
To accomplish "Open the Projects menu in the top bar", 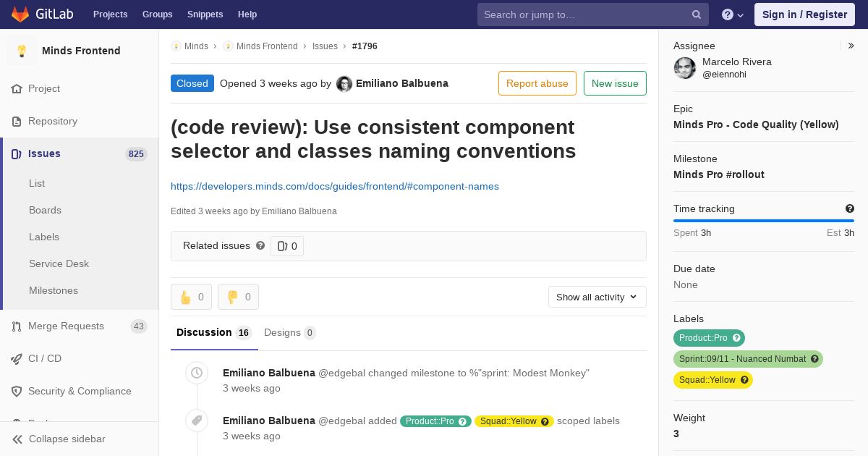I will (111, 14).
